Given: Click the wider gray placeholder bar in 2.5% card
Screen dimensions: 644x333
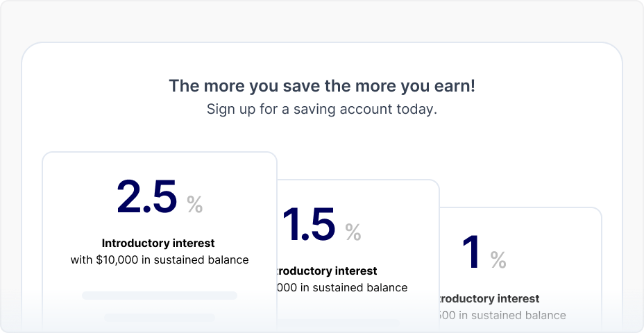Looking at the screenshot, I should point(160,296).
